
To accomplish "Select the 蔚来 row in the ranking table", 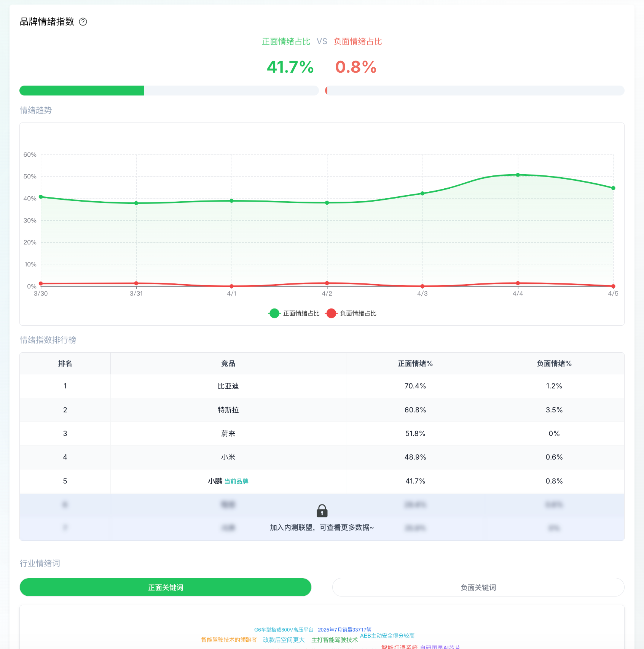I will [x=322, y=433].
